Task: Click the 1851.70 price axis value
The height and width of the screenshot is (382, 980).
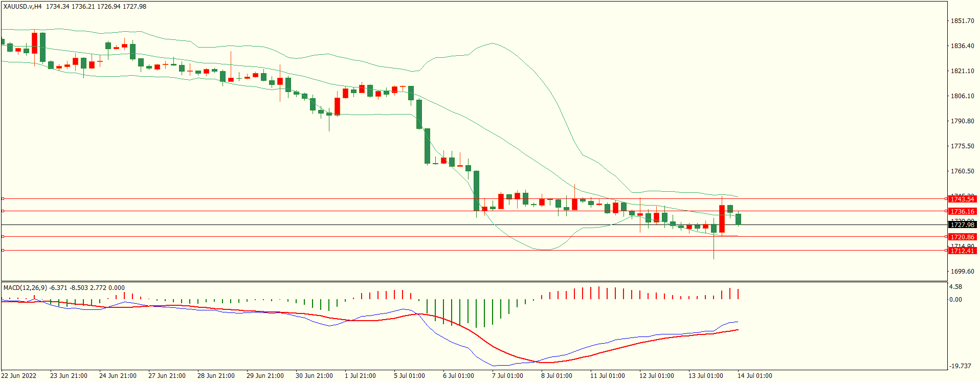Action: pos(962,21)
